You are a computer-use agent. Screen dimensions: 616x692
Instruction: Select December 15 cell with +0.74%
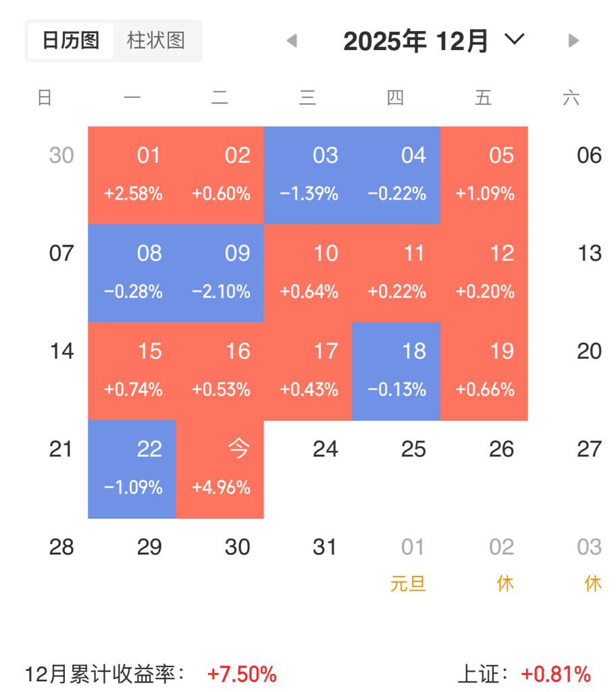132,371
